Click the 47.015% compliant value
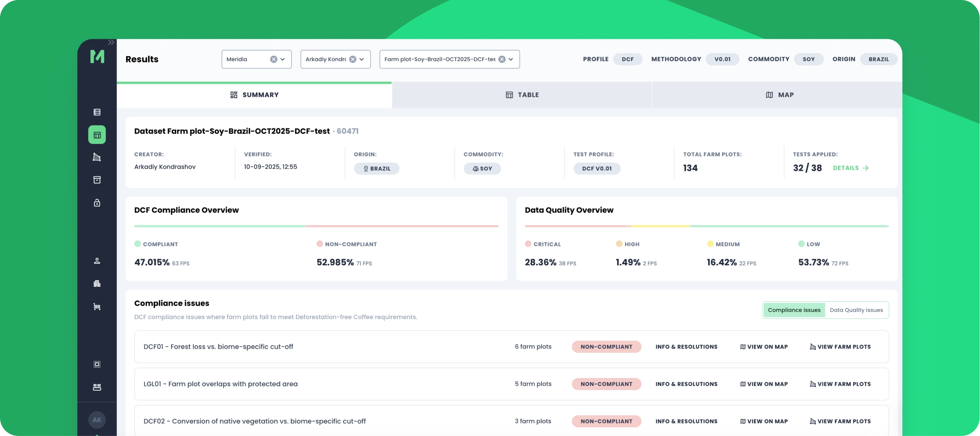This screenshot has width=980, height=436. point(152,262)
